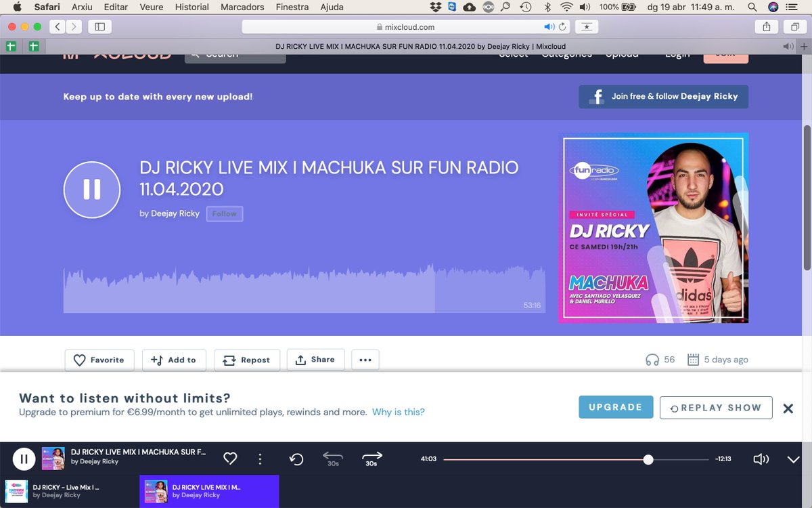
Task: Open the Safari share sheet
Action: click(767, 27)
